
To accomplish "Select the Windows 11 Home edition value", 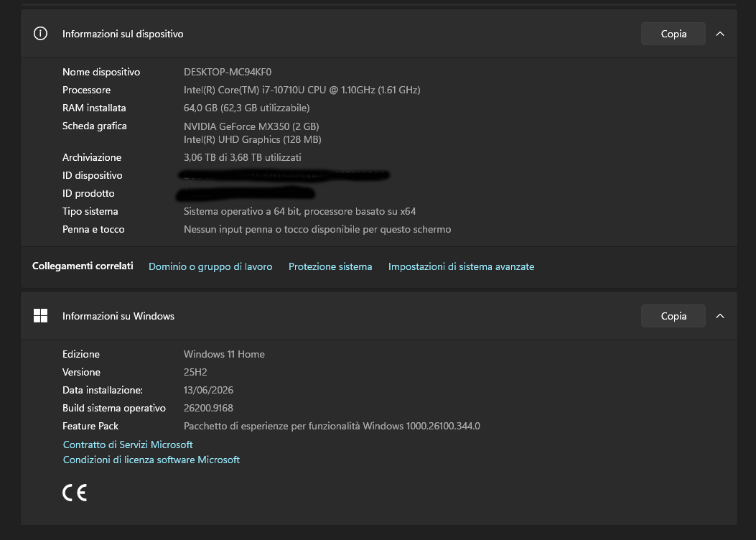I will [x=224, y=354].
